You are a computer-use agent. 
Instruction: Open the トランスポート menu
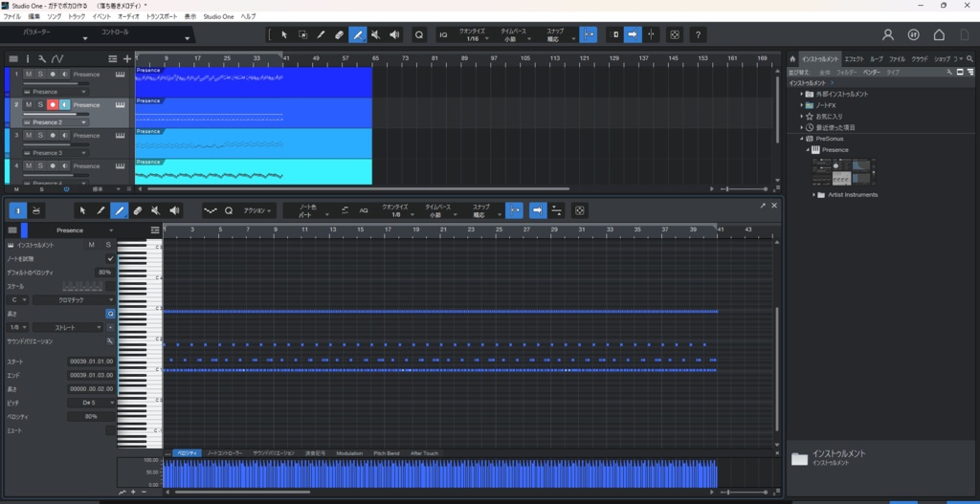[x=162, y=16]
